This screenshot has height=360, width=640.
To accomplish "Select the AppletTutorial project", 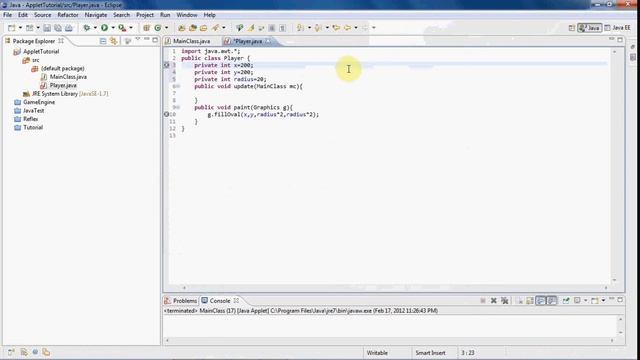I will 41,52.
